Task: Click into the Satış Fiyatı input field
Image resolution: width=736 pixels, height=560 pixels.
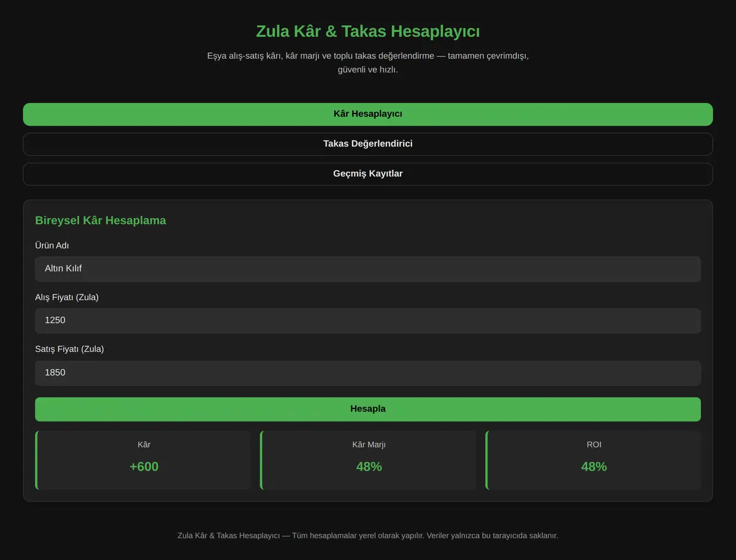Action: [368, 373]
